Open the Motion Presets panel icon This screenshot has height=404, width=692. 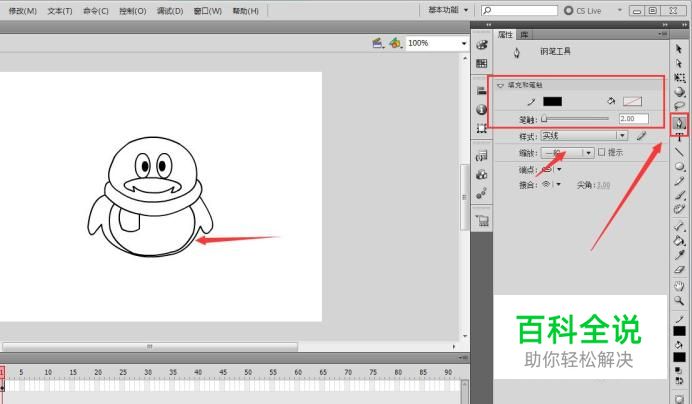point(482,193)
